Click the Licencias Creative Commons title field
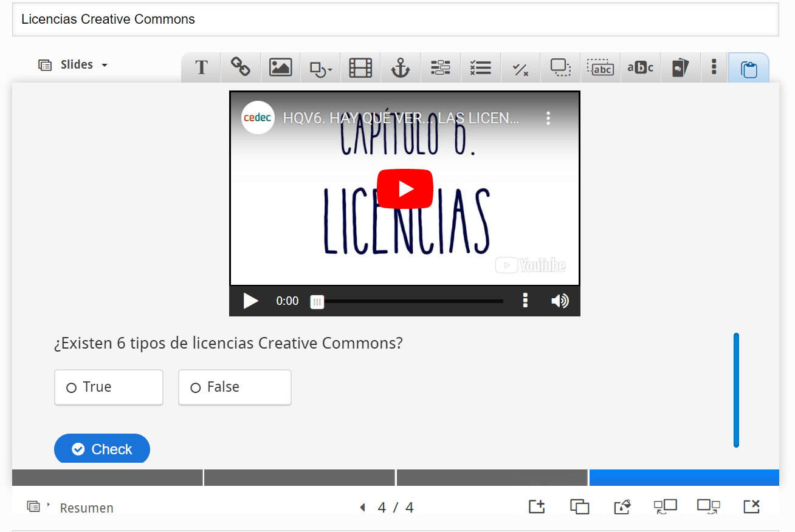The image size is (795, 532). 395,19
